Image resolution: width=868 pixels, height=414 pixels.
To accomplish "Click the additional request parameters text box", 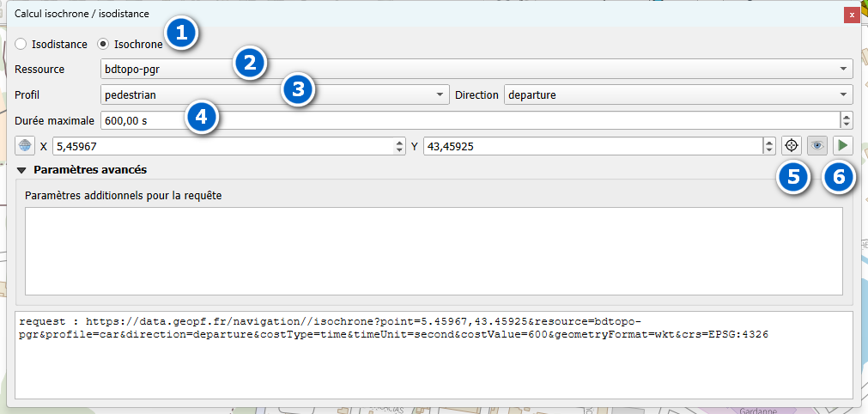I will 434,251.
